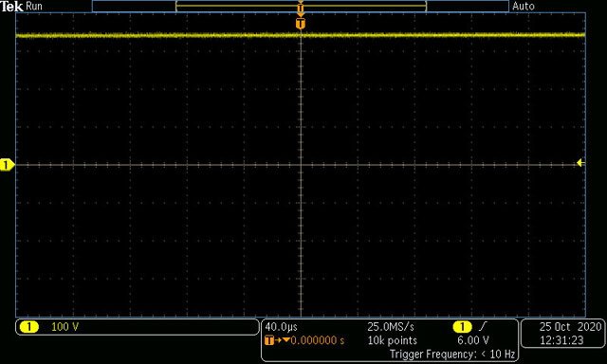Click the 25.0MS/s sample rate readout
The width and height of the screenshot is (607, 364).
coord(391,327)
